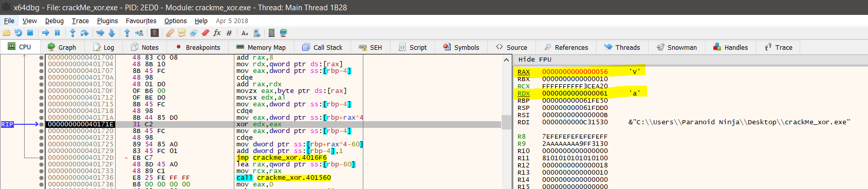Switch to the Memory Map tab
The image size is (868, 189).
[261, 47]
